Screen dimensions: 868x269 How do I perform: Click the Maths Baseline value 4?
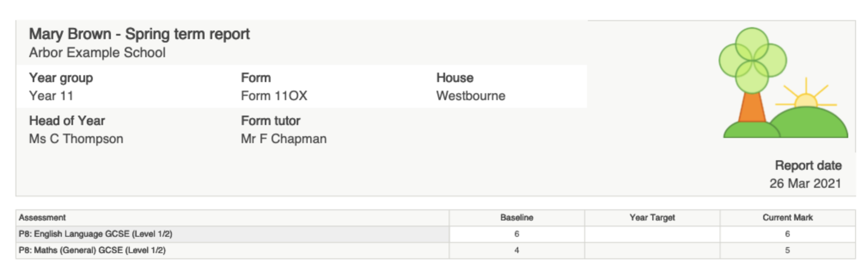[x=517, y=250]
